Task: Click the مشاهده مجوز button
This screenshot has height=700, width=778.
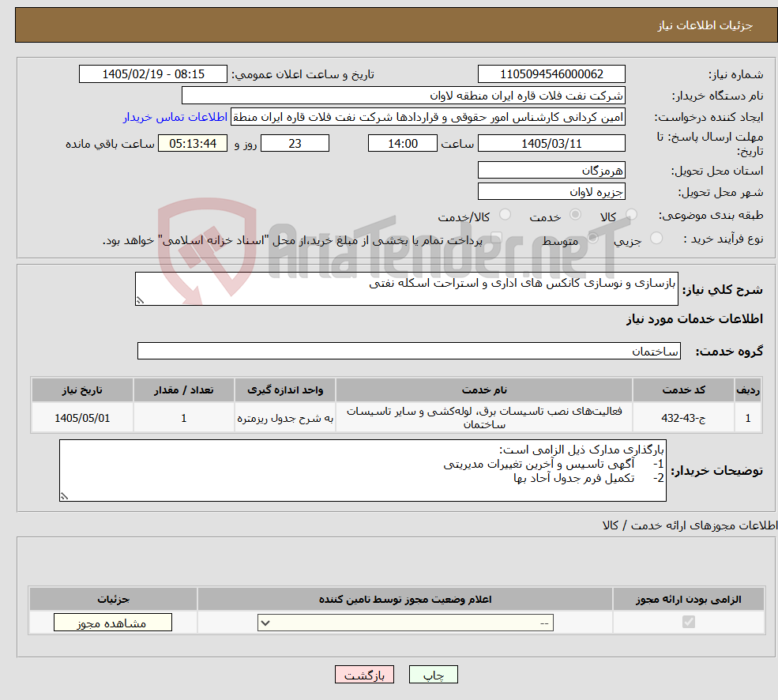Action: coord(113,623)
